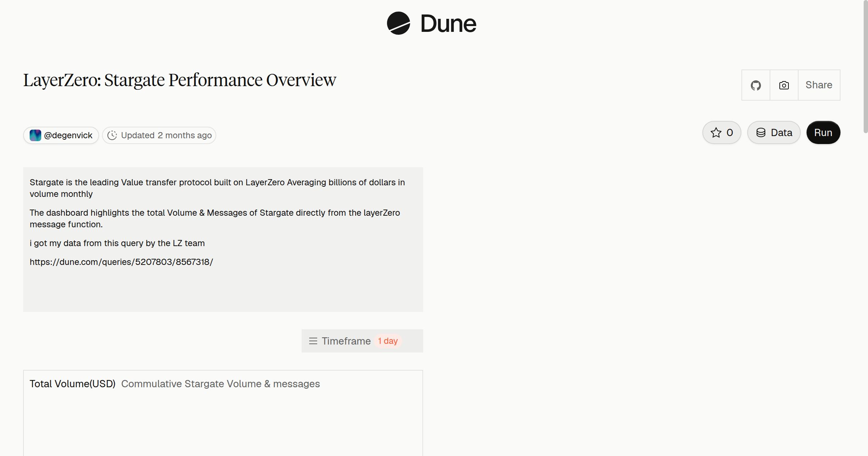Click the 'Stargate is the leading' paragraph
The width and height of the screenshot is (868, 456).
(217, 188)
